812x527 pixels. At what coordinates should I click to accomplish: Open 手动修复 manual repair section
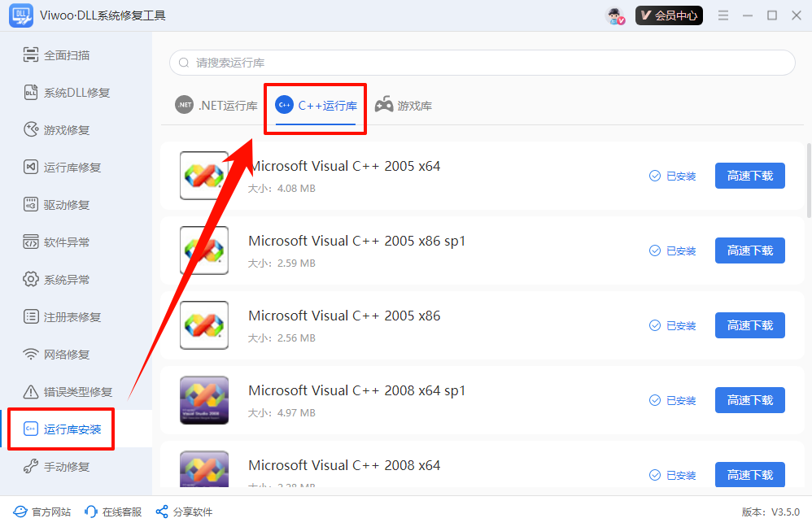click(x=66, y=467)
